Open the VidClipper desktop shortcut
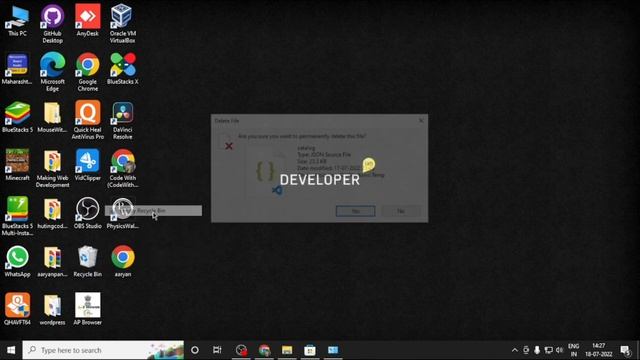The image size is (640, 360). (87, 165)
